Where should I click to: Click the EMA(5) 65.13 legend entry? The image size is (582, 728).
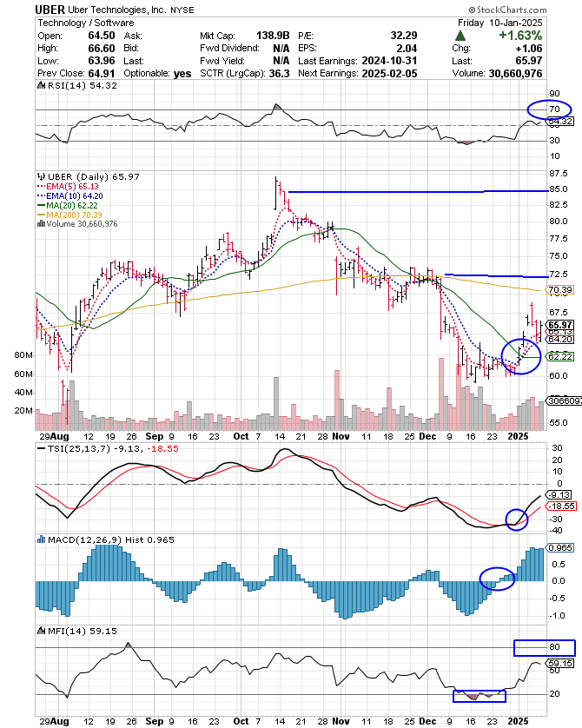68,186
